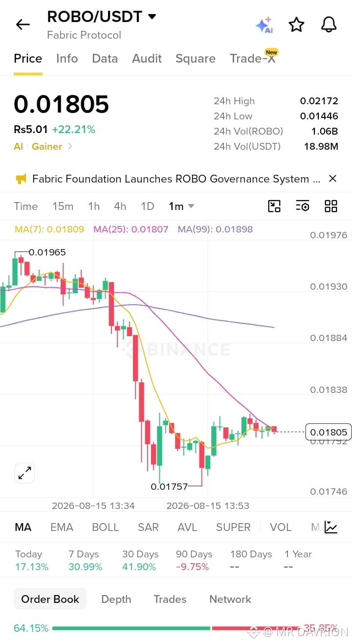This screenshot has width=352, height=644.
Task: Enable the EMA indicator
Action: point(62,527)
